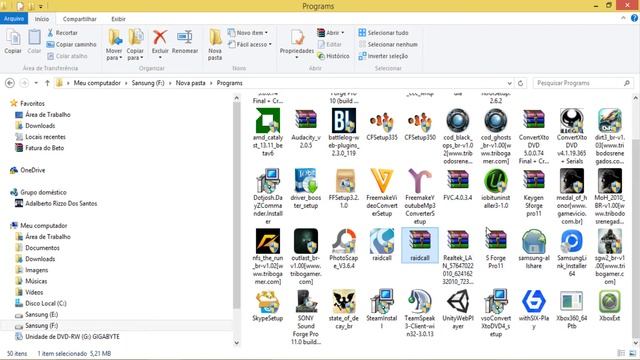Expand the Novo item dropdown
The height and width of the screenshot is (360, 640).
click(x=247, y=33)
